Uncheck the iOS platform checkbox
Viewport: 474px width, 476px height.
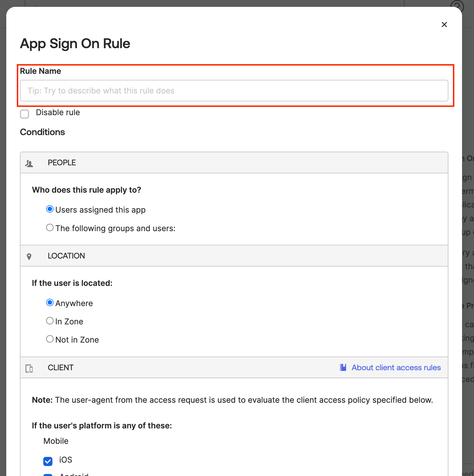click(x=48, y=461)
